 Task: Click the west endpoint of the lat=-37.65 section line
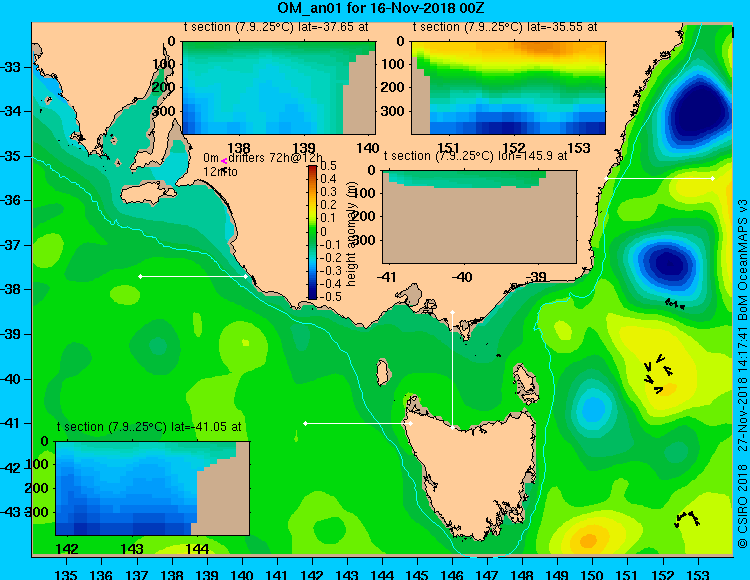click(x=140, y=276)
